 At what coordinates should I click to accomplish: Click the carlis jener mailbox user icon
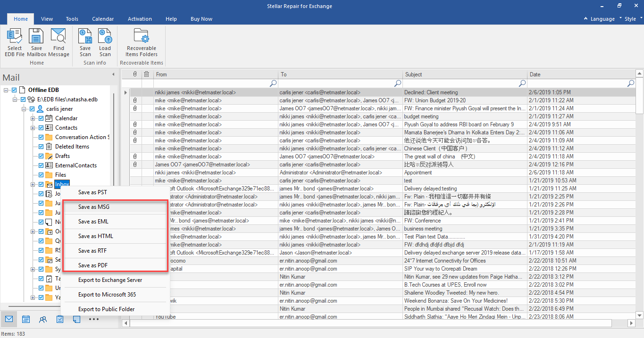[x=40, y=109]
